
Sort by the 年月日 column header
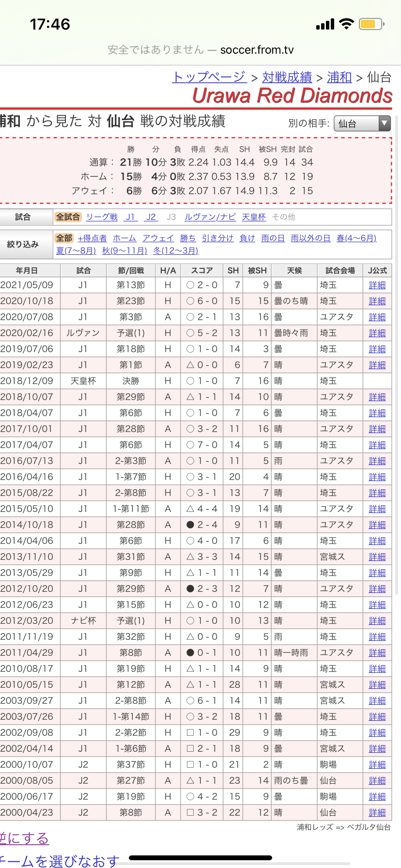coord(27,270)
